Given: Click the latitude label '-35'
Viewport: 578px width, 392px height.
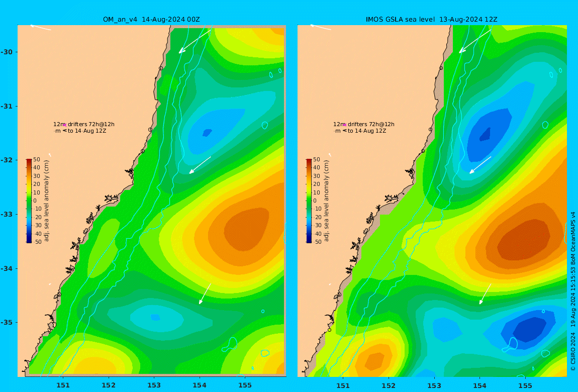Looking at the screenshot, I should pyautogui.click(x=7, y=322).
